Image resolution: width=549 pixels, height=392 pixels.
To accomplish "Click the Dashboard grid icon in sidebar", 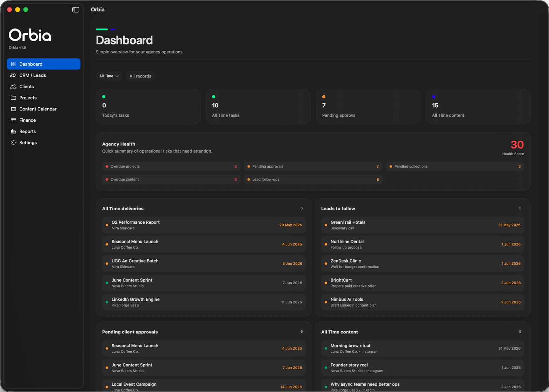I will tap(13, 64).
